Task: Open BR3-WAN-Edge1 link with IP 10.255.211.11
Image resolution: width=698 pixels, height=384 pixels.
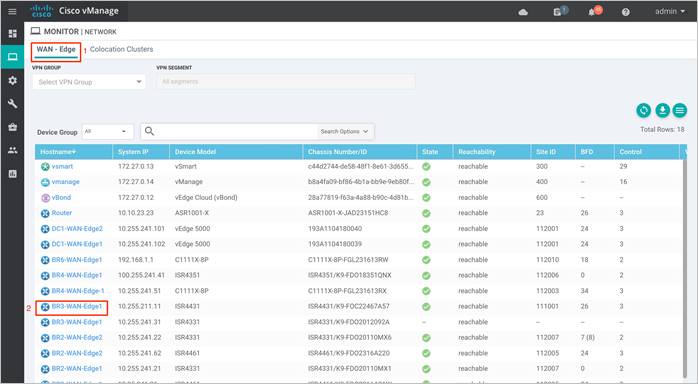Action: (77, 307)
